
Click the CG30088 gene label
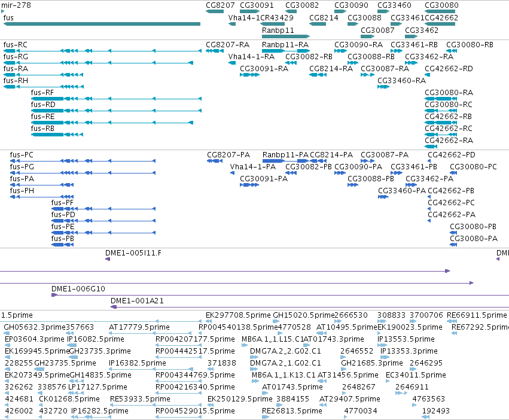tap(364, 17)
